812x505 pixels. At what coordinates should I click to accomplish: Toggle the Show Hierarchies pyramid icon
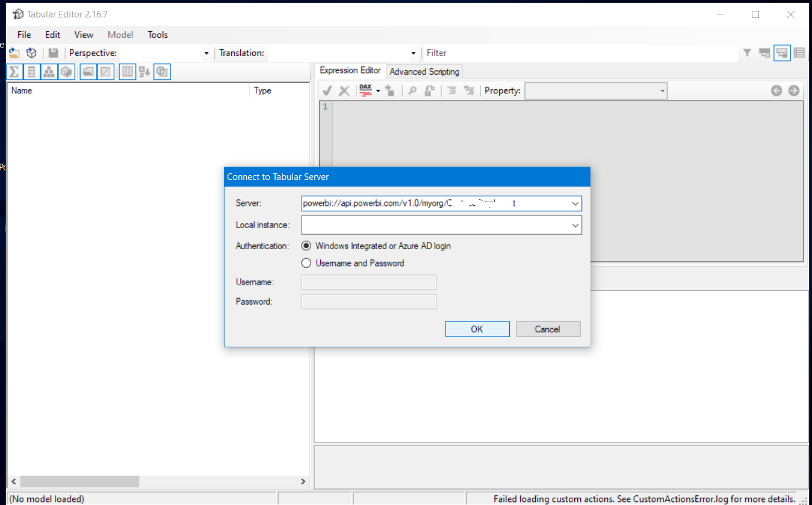(49, 72)
